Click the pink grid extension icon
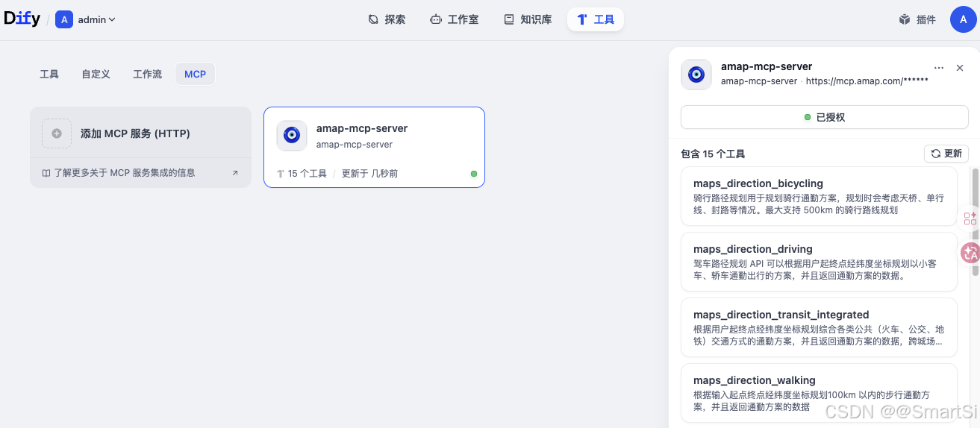The height and width of the screenshot is (428, 980). tap(970, 218)
